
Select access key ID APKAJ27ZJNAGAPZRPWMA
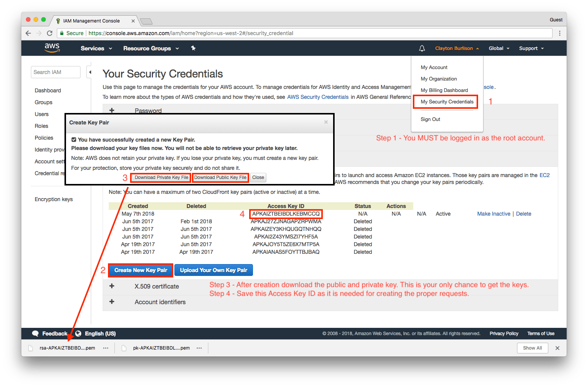point(286,221)
